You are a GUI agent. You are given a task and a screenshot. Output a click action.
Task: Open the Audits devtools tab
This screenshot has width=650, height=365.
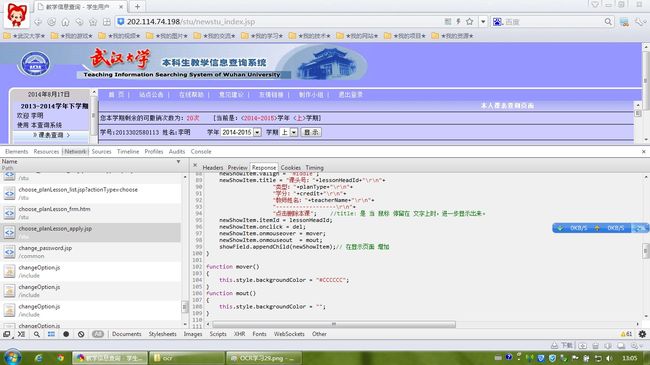(x=177, y=152)
